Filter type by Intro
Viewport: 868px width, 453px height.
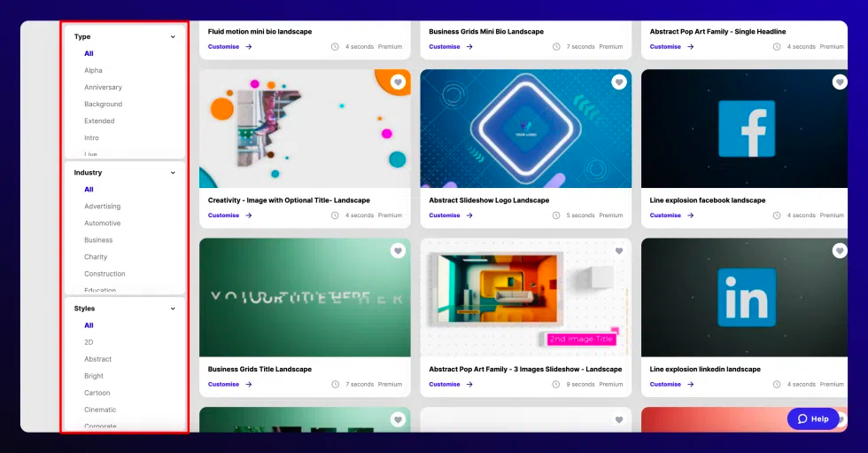(91, 138)
